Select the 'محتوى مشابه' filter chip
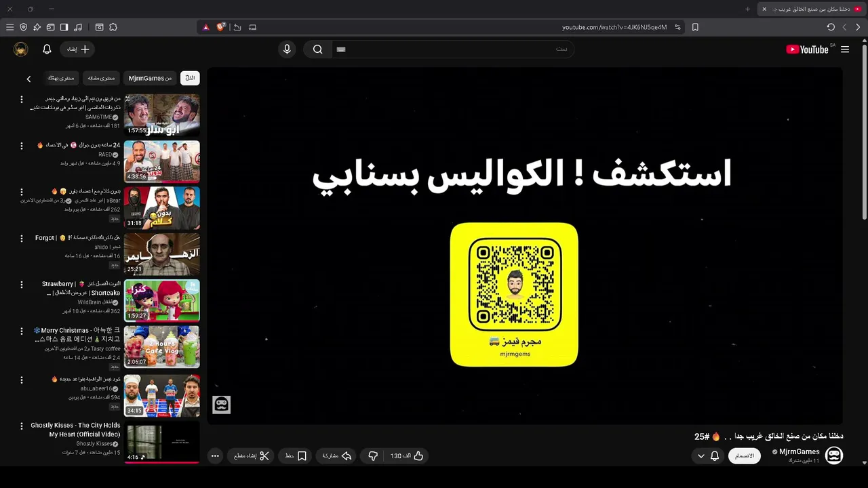Viewport: 868px width, 488px height. click(101, 78)
